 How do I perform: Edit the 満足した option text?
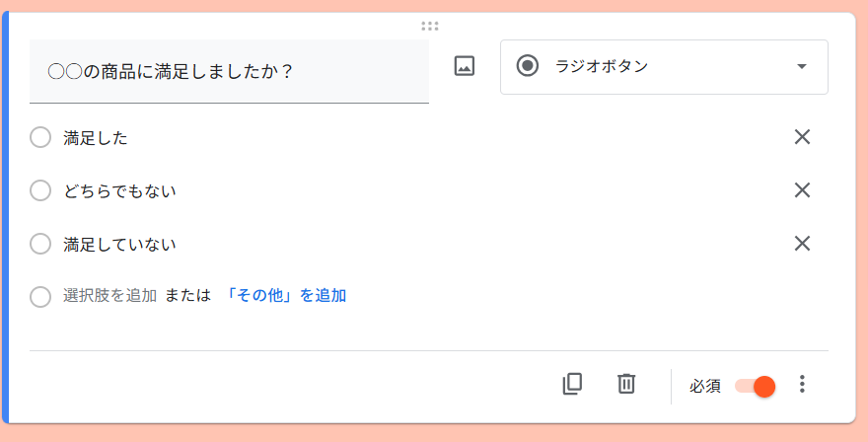tap(96, 138)
